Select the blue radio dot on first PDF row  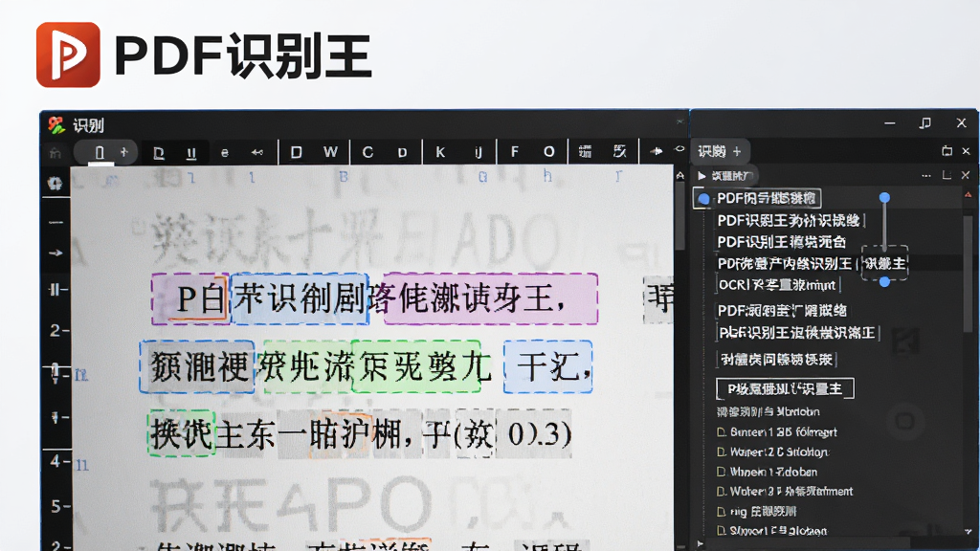point(703,199)
